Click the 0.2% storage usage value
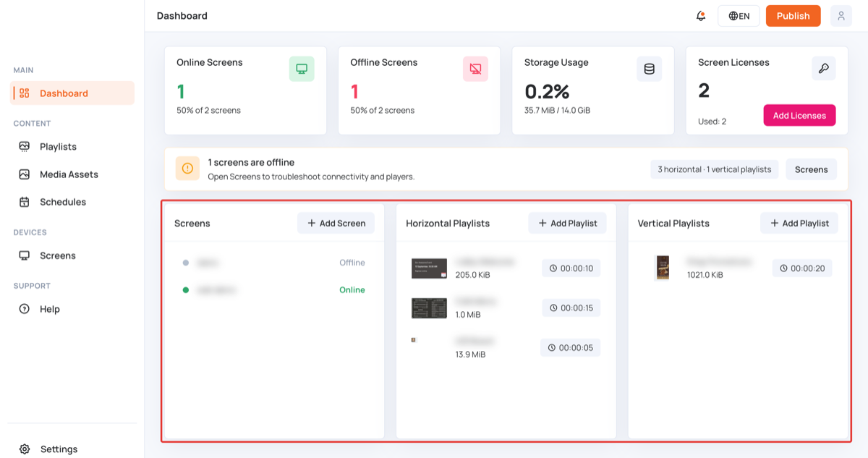The height and width of the screenshot is (458, 868). pyautogui.click(x=547, y=91)
